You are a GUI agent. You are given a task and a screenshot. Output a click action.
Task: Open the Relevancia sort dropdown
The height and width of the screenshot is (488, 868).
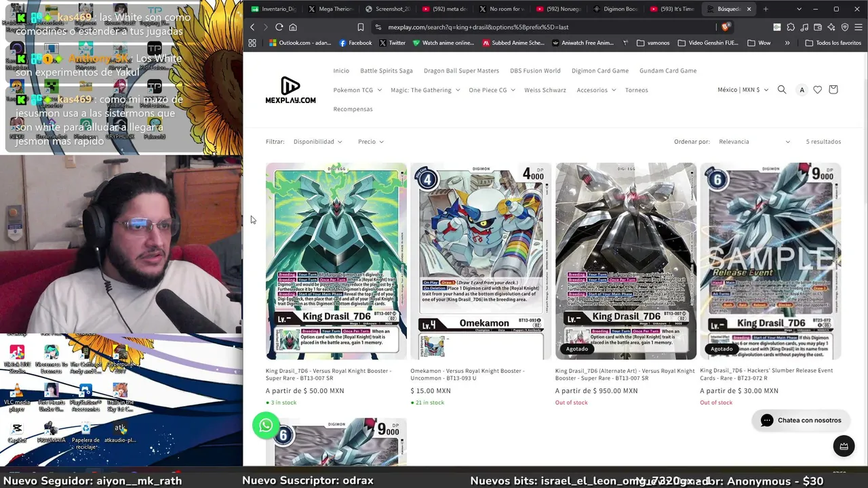(754, 142)
